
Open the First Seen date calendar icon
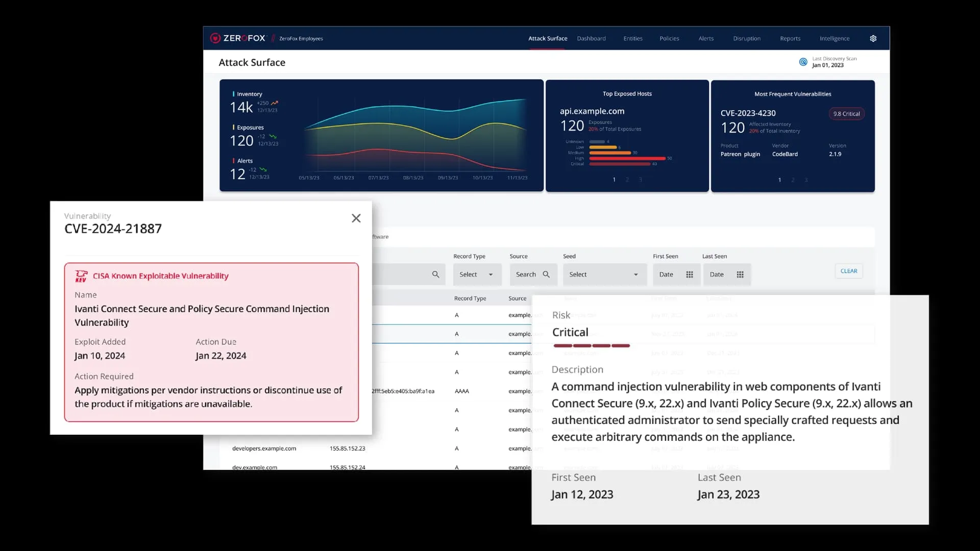(x=690, y=274)
